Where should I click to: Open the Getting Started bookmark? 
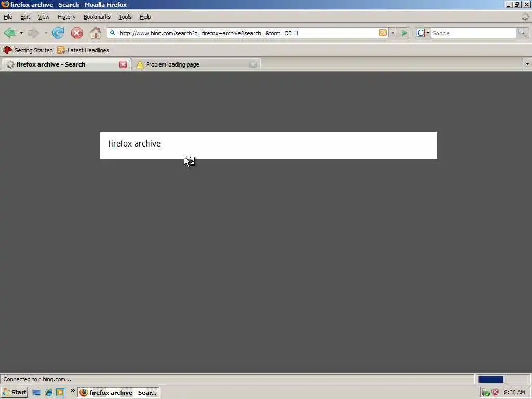28,50
